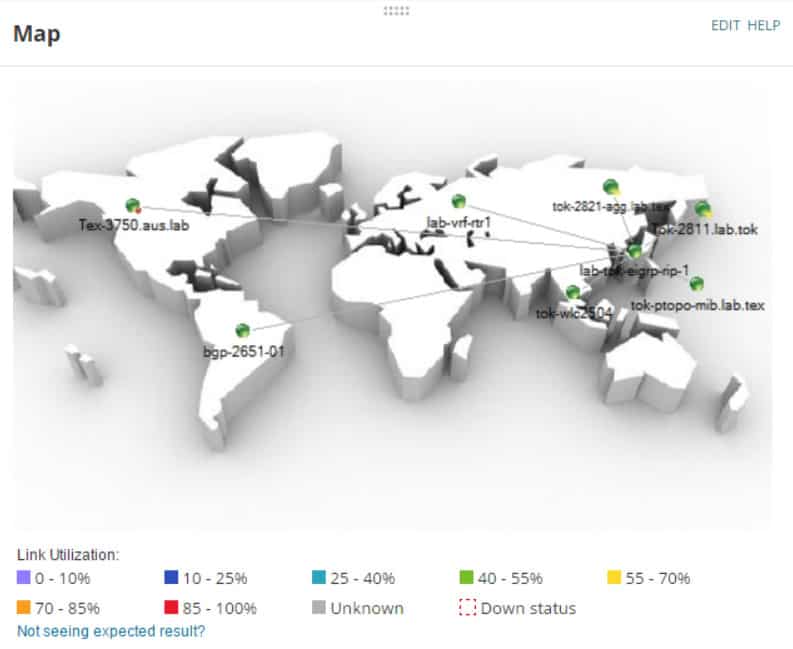
Task: Click the 55 - 70% yellow swatch
Action: (x=614, y=577)
